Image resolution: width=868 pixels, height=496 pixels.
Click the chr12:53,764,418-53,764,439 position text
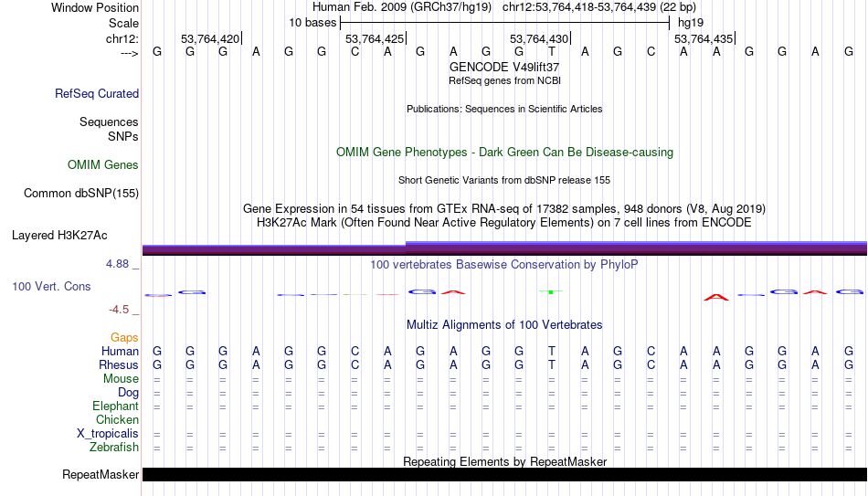(579, 7)
